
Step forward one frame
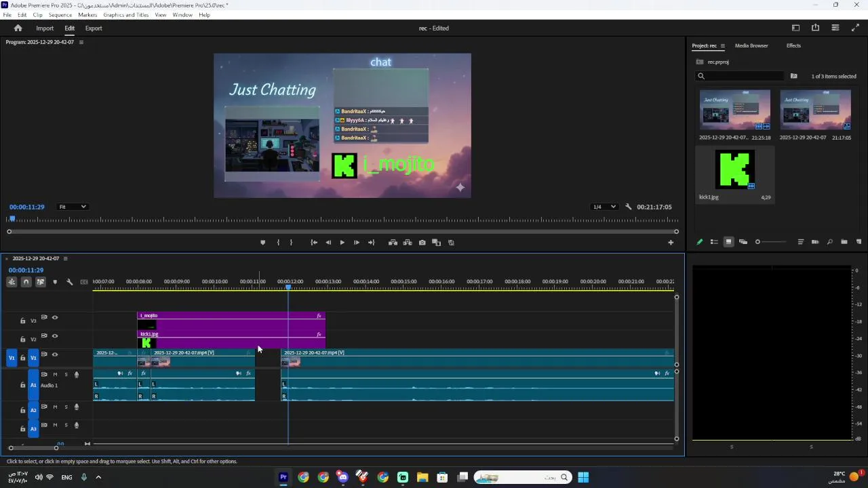[x=357, y=243]
